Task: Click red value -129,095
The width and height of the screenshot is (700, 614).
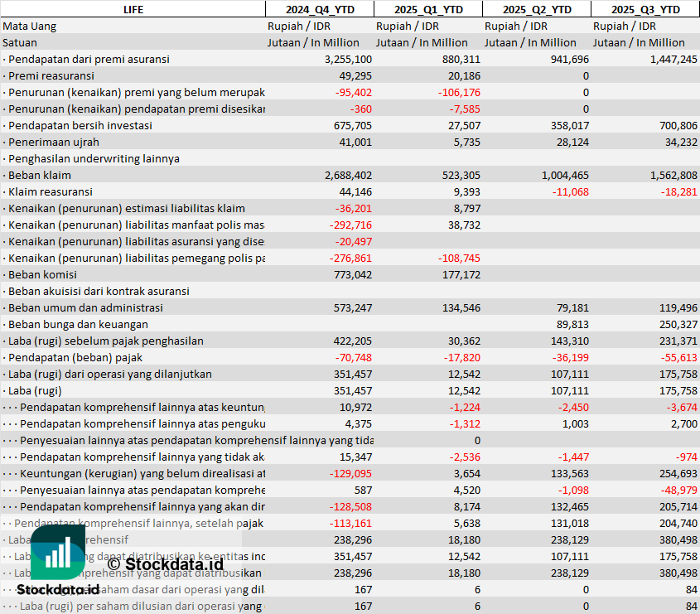Action: click(x=350, y=473)
